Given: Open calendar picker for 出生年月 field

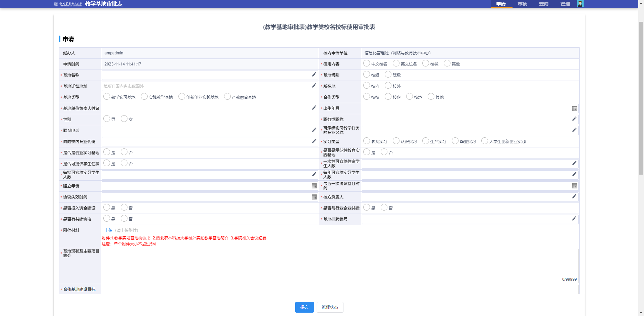Looking at the screenshot, I should pyautogui.click(x=574, y=108).
